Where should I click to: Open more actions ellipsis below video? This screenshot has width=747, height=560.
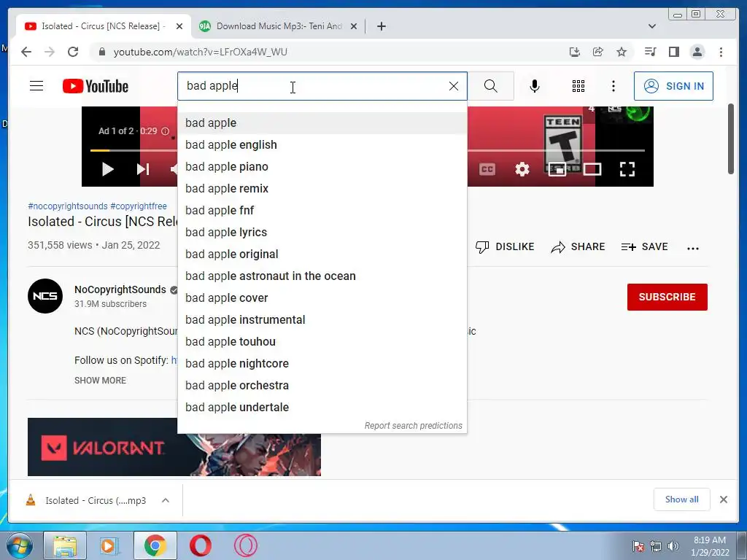pos(693,248)
